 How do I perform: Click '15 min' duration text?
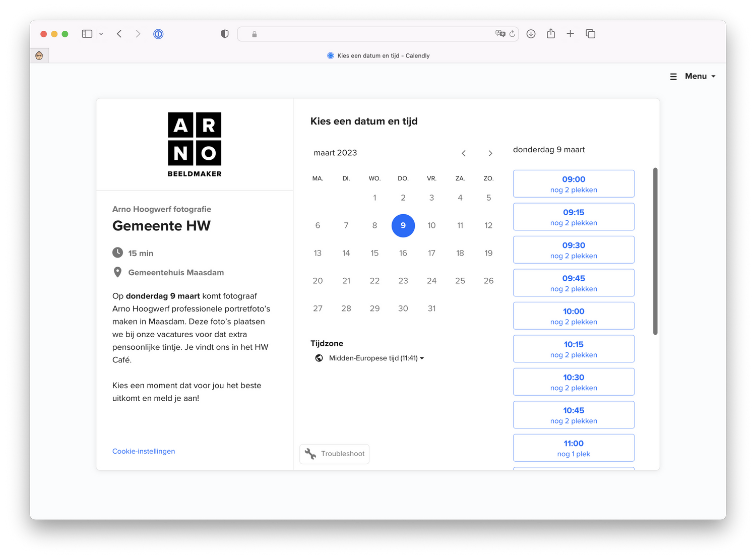point(141,253)
